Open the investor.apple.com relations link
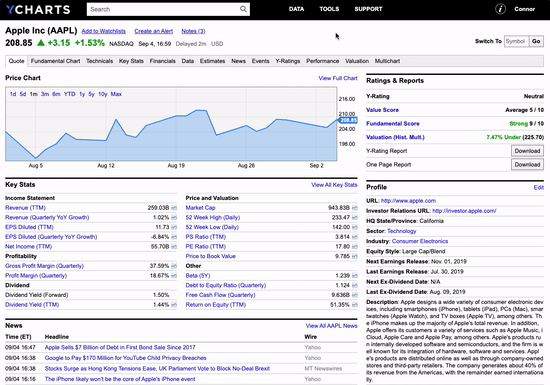This screenshot has height=385, width=550. click(x=464, y=211)
